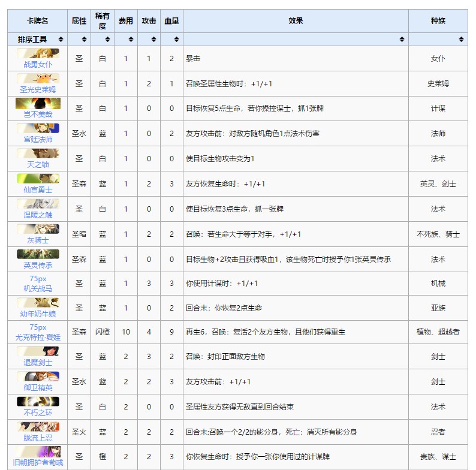476x470 pixels.
Task: Follow the 圣光史莱姆 link
Action: pos(38,89)
